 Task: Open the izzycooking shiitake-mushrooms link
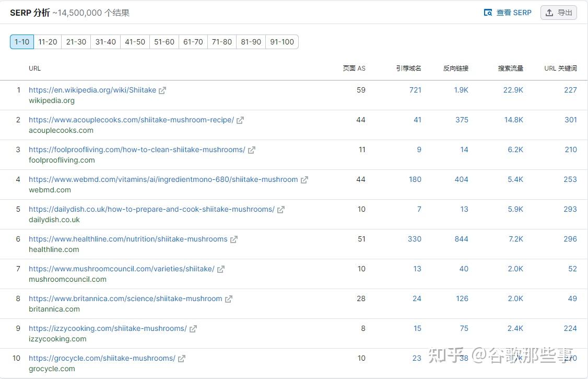[108, 328]
